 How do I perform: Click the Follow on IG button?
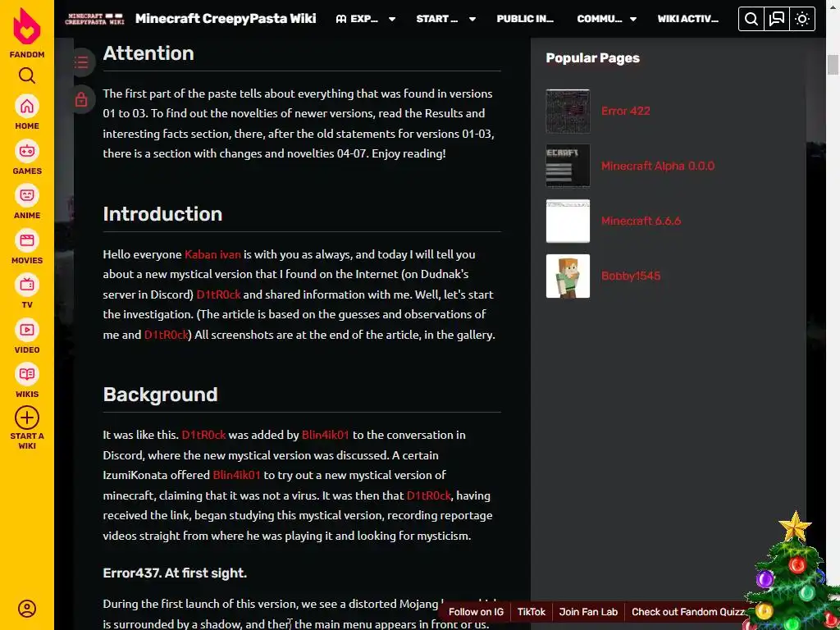click(476, 612)
